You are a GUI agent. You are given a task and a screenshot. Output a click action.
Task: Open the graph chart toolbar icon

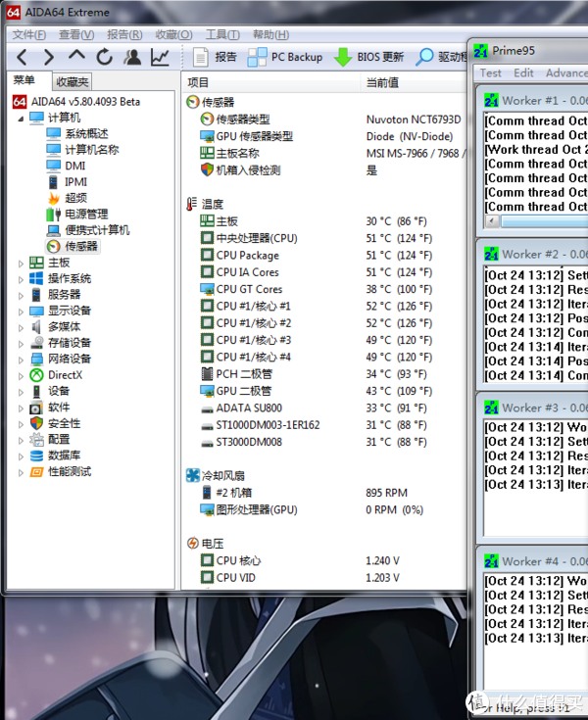coord(159,57)
